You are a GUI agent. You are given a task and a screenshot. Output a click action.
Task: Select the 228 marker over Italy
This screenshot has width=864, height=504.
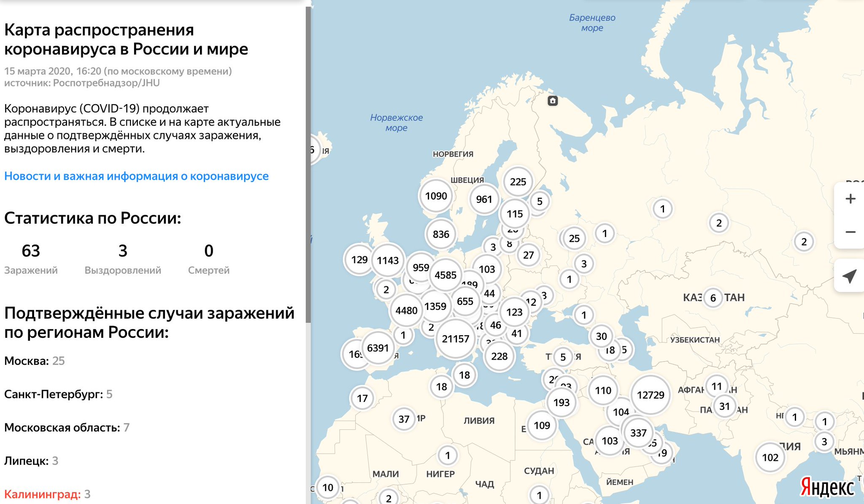499,356
